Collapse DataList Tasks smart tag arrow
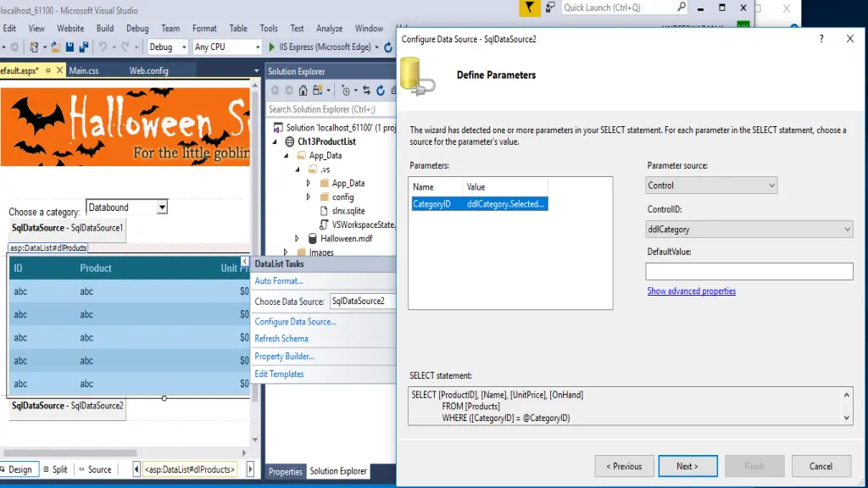868x488 pixels. point(245,262)
